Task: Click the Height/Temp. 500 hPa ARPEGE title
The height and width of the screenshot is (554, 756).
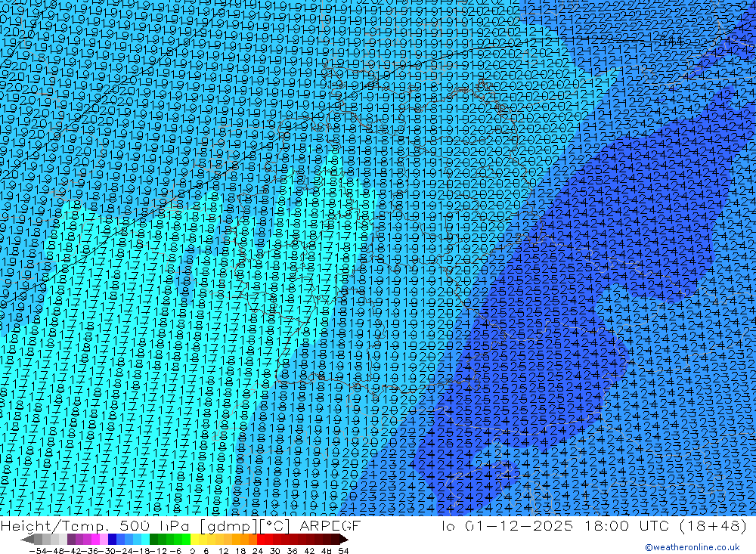Action: pyautogui.click(x=181, y=525)
